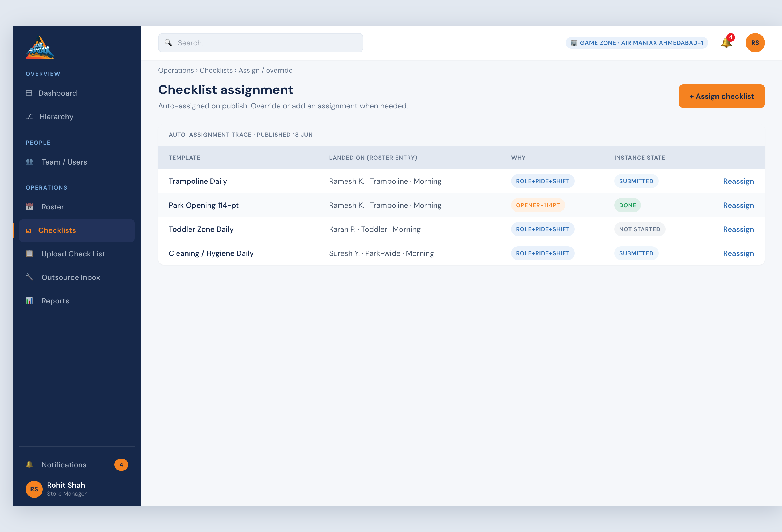Go to Reports
Screen dimensions: 782x532
[x=77, y=301]
